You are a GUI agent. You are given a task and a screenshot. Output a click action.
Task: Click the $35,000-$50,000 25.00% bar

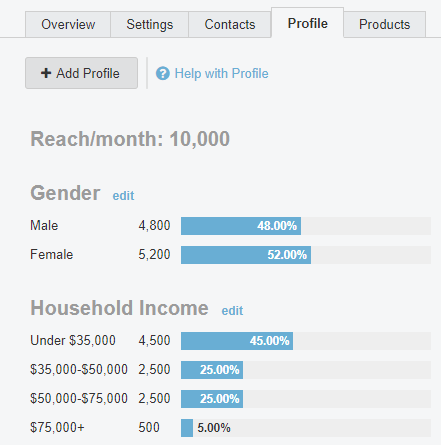pos(306,370)
